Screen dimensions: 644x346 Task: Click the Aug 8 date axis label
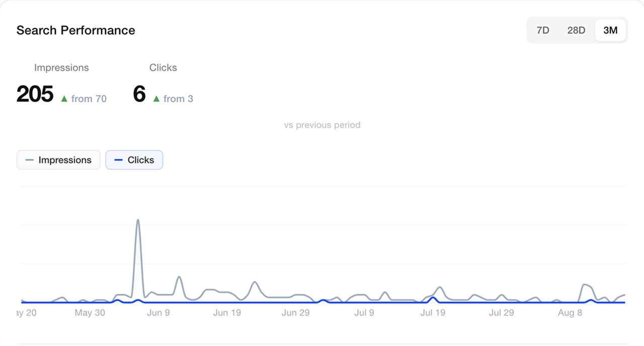pyautogui.click(x=570, y=313)
